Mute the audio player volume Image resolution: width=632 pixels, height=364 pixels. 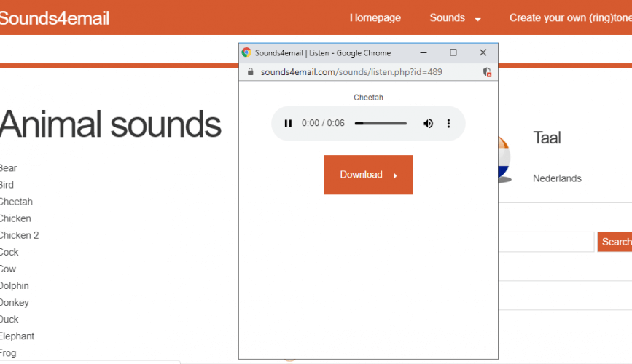pyautogui.click(x=428, y=124)
